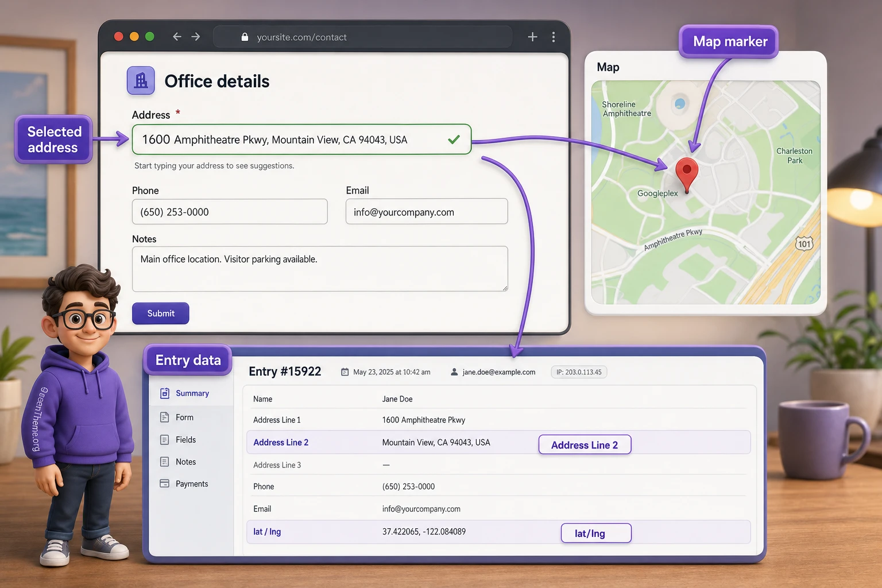882x588 pixels.
Task: Click the building icon beside Office details
Action: [141, 80]
